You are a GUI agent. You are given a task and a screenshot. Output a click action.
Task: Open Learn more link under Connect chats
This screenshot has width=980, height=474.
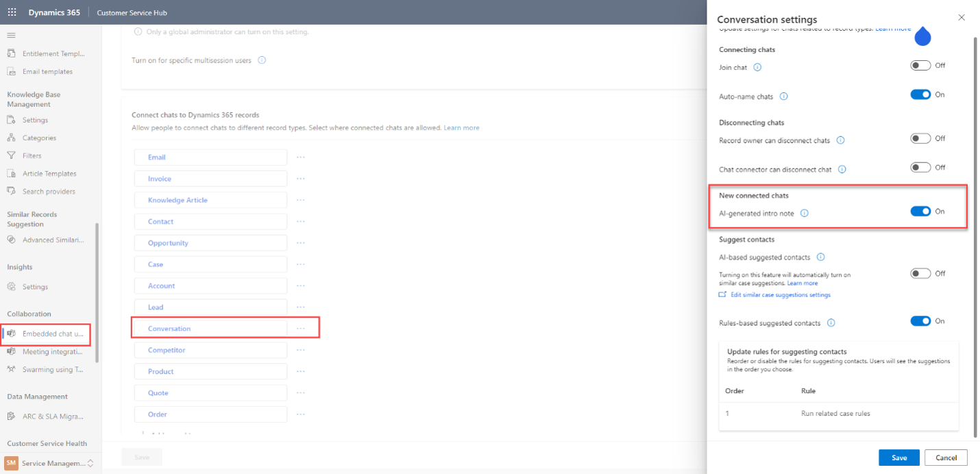pos(461,128)
